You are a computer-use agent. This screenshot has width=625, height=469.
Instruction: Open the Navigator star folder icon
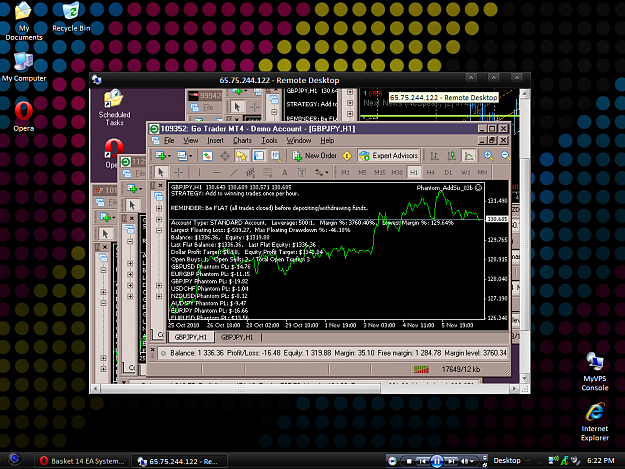[x=242, y=156]
